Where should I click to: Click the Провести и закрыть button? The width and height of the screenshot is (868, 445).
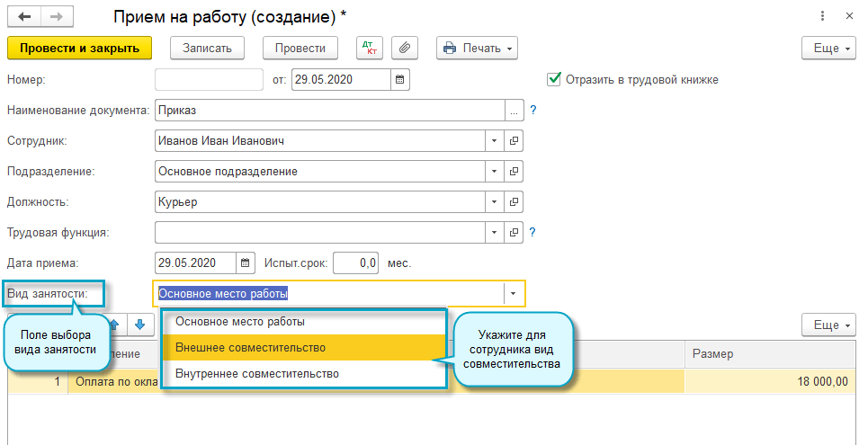pyautogui.click(x=79, y=48)
